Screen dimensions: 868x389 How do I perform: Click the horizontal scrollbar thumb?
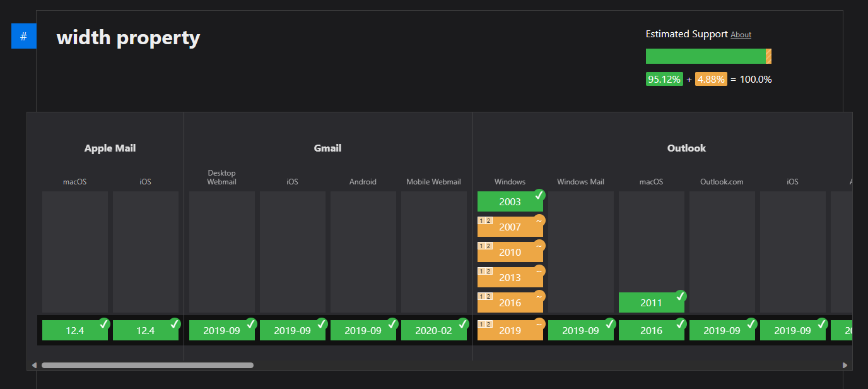148,365
